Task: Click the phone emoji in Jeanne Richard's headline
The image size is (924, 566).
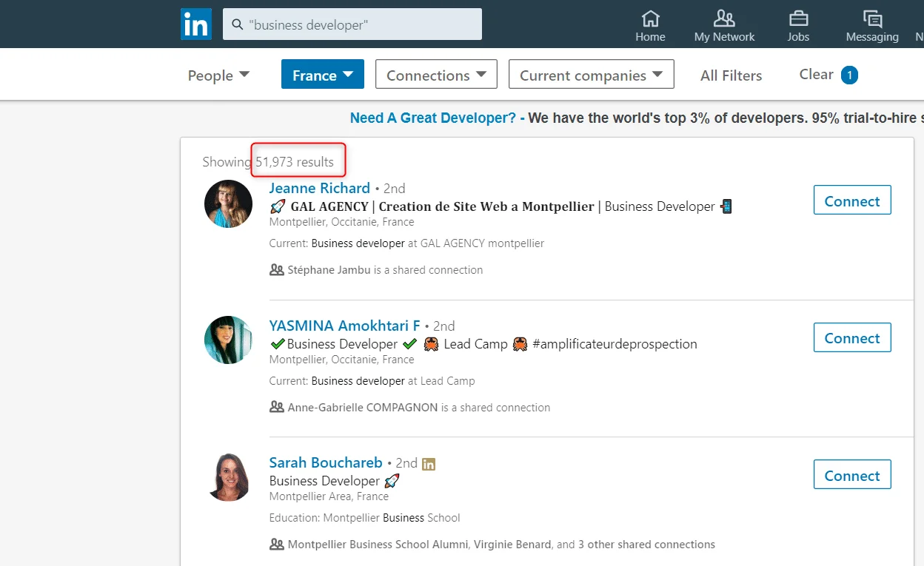Action: (x=726, y=206)
